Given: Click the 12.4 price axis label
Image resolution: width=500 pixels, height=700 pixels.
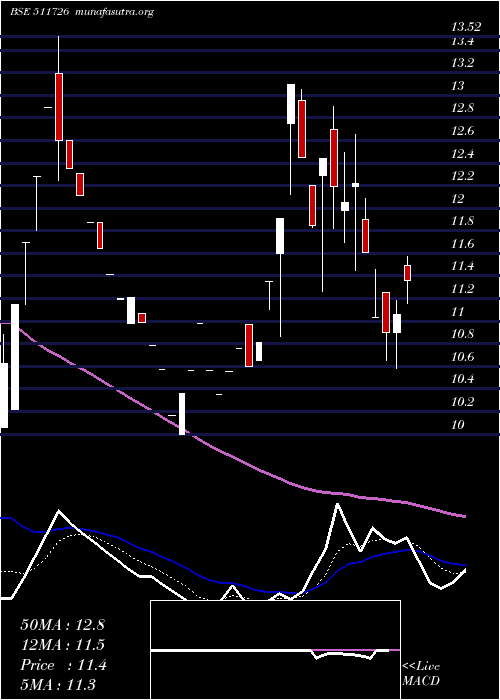Looking at the screenshot, I should (x=462, y=154).
